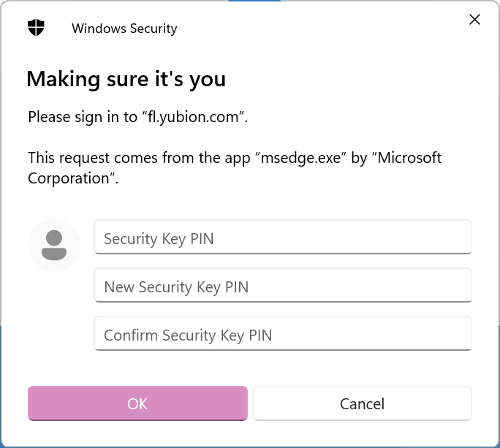Activate the Confirm Security Key PIN field
Screen dimensions: 500x448
[283, 333]
